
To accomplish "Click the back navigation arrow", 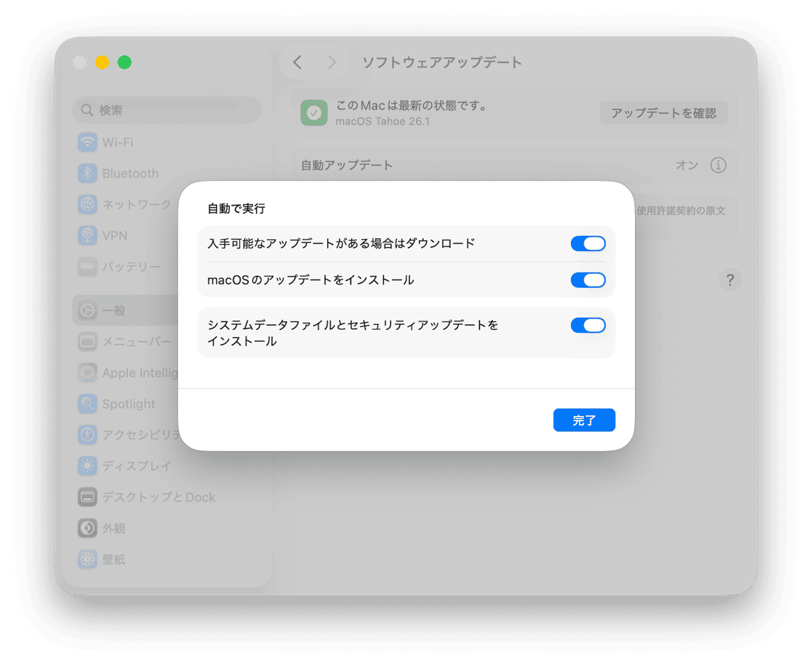I will point(297,62).
